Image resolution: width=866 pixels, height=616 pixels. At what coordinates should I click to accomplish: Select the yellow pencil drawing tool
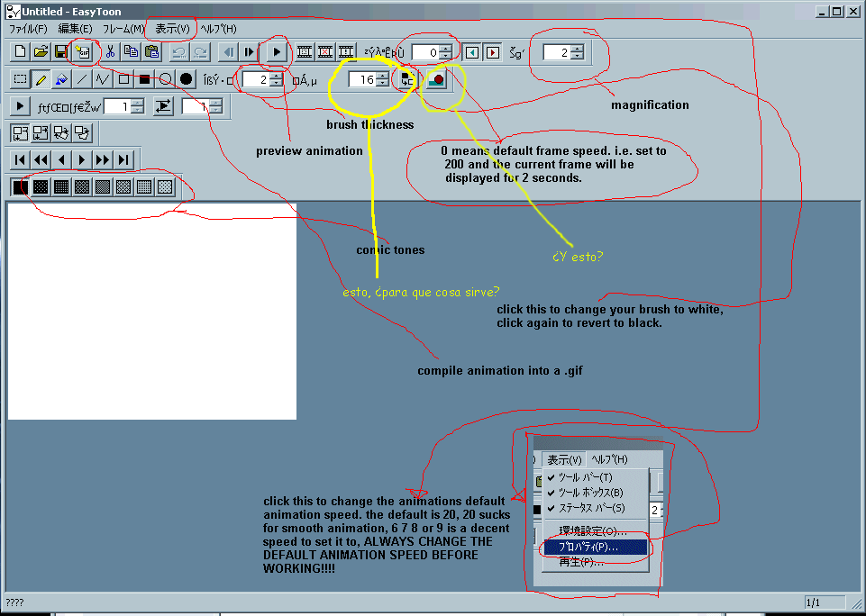click(41, 79)
